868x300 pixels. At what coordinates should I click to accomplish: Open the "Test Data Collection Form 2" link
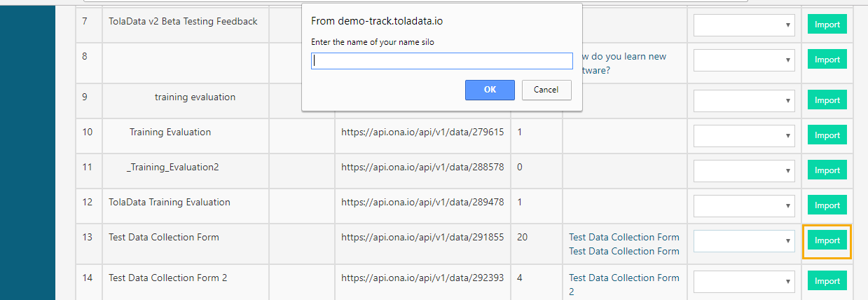point(624,278)
